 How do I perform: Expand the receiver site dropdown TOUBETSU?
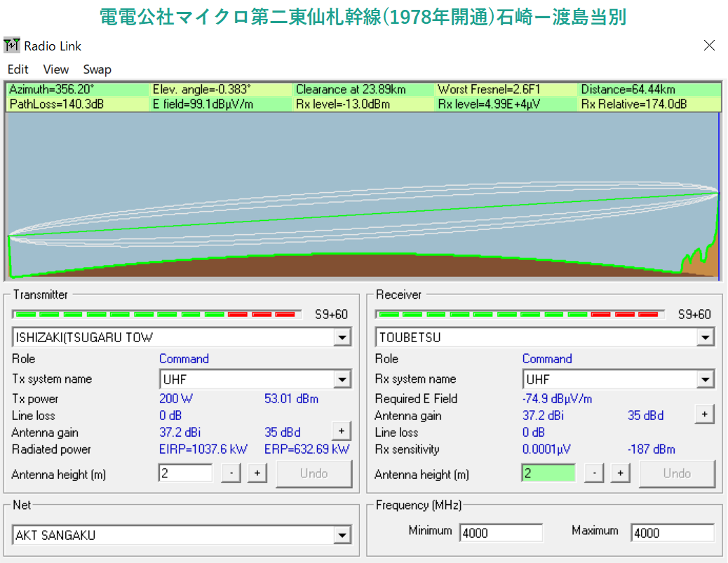click(x=706, y=337)
